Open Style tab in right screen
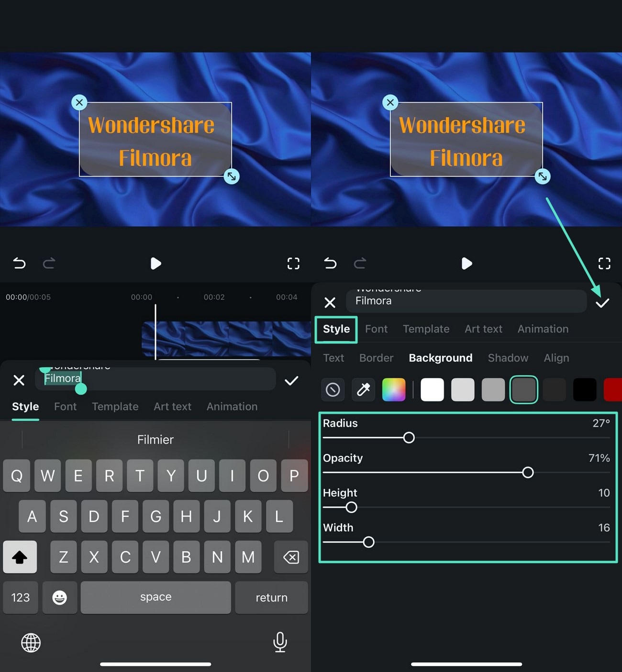Viewport: 622px width, 672px height. tap(336, 329)
